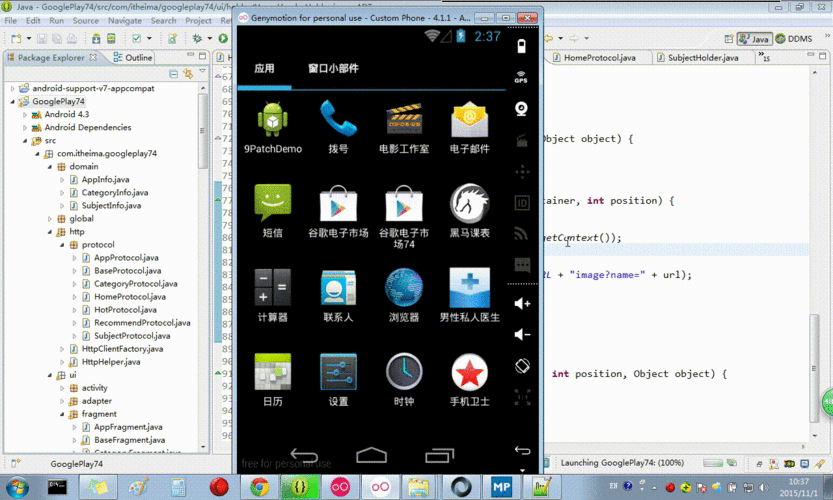Launch the 浏览器 browser app
The height and width of the screenshot is (500, 833).
pyautogui.click(x=404, y=295)
